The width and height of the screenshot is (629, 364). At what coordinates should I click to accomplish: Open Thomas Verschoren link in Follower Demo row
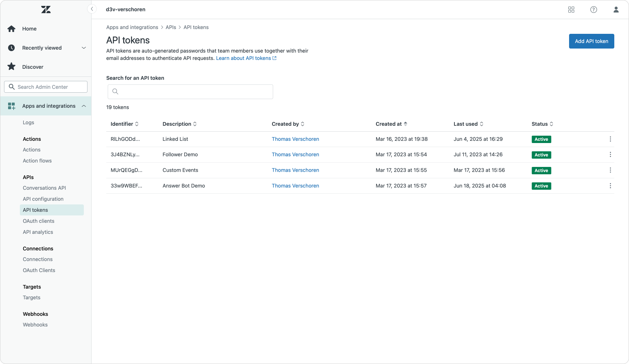tap(295, 154)
